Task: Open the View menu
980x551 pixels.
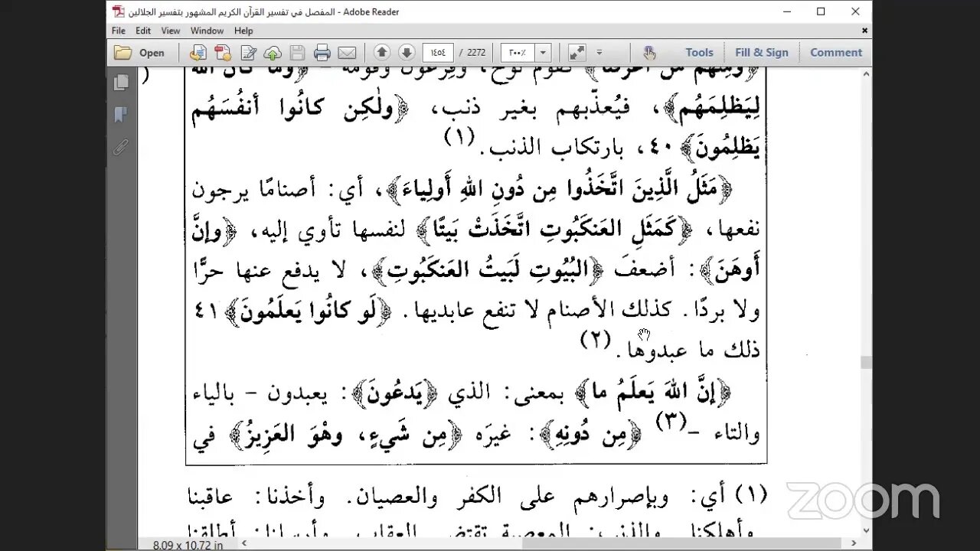Action: 171,31
